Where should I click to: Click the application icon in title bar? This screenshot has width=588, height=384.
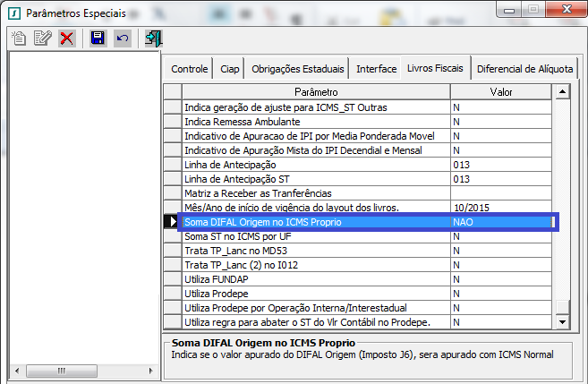pos(13,13)
